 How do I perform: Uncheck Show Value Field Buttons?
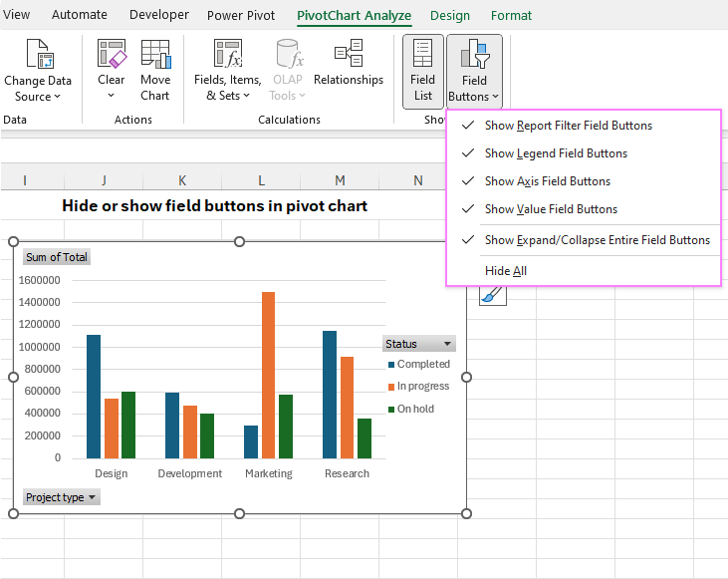[583, 209]
